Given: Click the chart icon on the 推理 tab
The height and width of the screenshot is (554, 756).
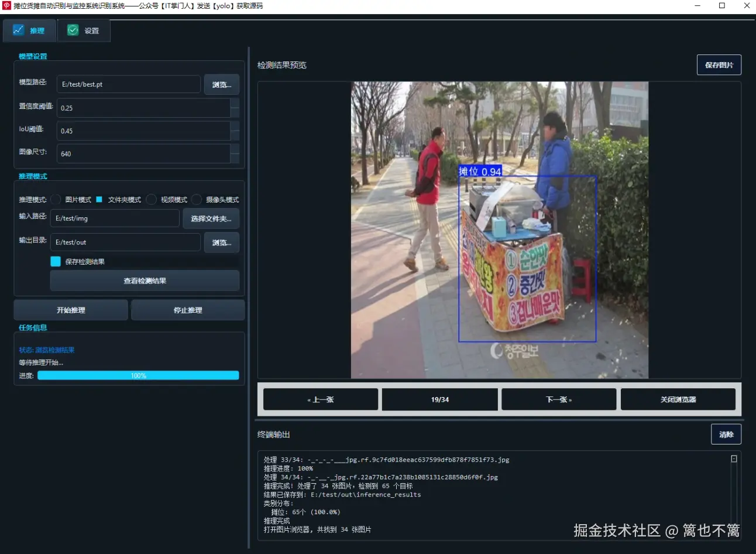Looking at the screenshot, I should [18, 30].
